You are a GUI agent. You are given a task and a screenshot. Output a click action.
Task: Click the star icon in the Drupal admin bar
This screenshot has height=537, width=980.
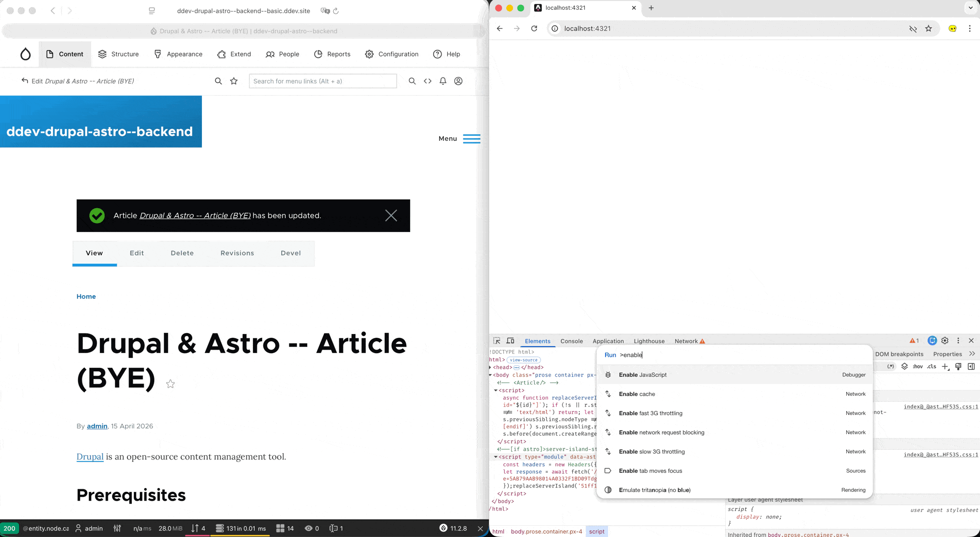click(x=234, y=81)
